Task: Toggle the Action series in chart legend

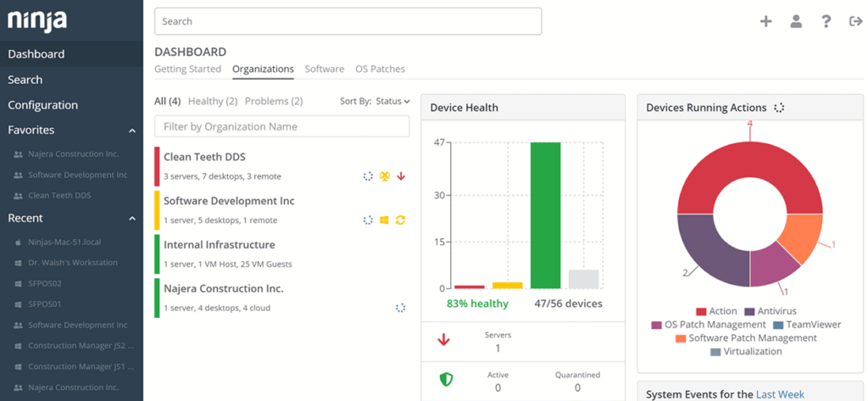Action: click(716, 311)
